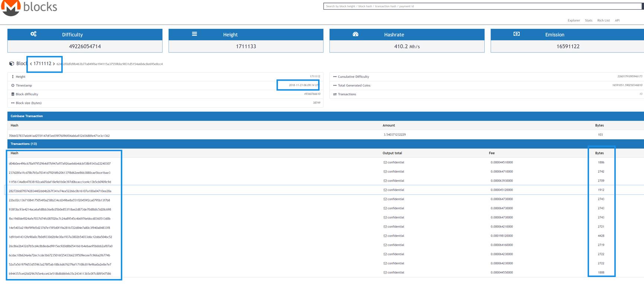The height and width of the screenshot is (284, 644).
Task: Click height value 1711133
Action: click(x=246, y=47)
